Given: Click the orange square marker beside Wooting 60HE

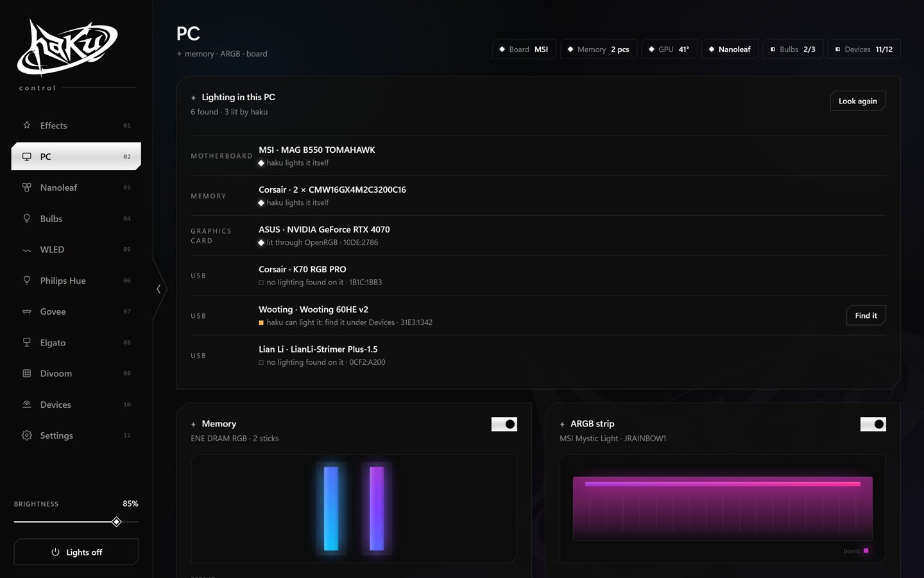Looking at the screenshot, I should pyautogui.click(x=261, y=322).
